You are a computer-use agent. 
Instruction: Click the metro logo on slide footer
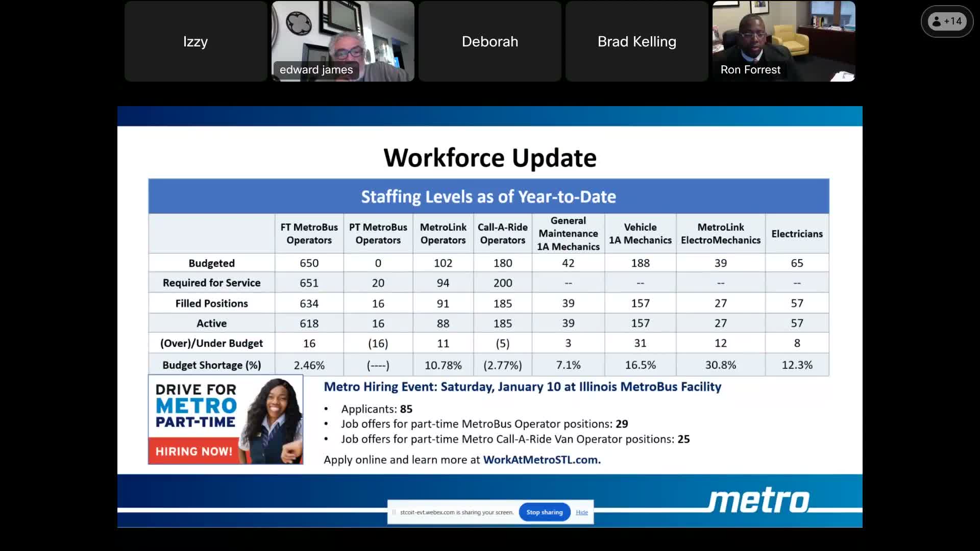pyautogui.click(x=759, y=500)
